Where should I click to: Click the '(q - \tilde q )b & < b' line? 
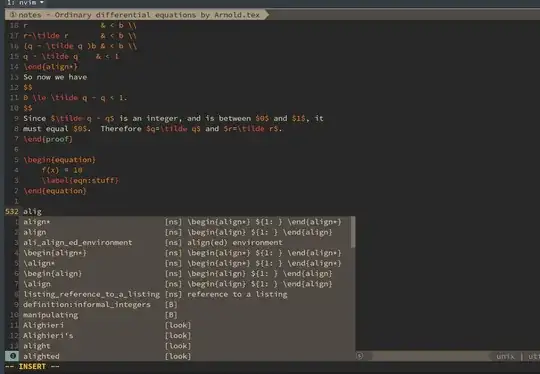(x=80, y=46)
